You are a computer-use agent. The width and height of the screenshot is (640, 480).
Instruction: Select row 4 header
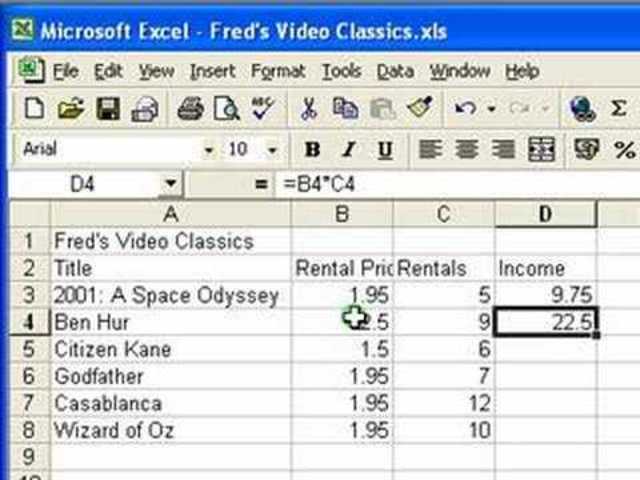click(29, 322)
